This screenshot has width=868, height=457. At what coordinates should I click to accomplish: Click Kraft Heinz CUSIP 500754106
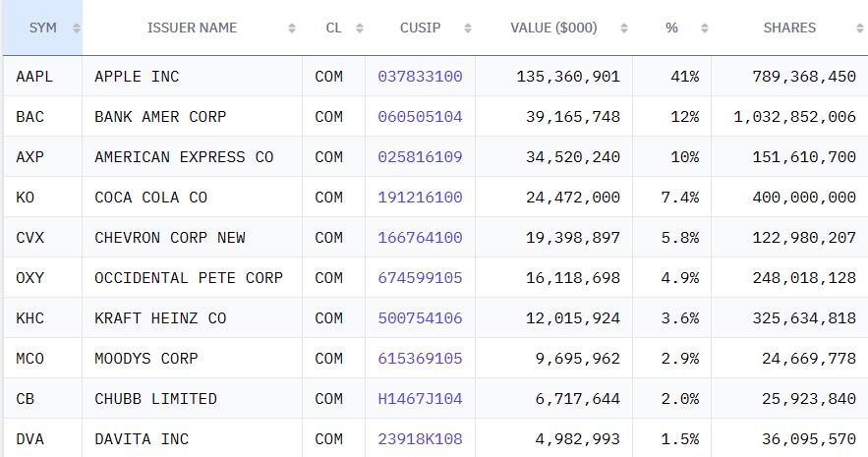point(420,318)
